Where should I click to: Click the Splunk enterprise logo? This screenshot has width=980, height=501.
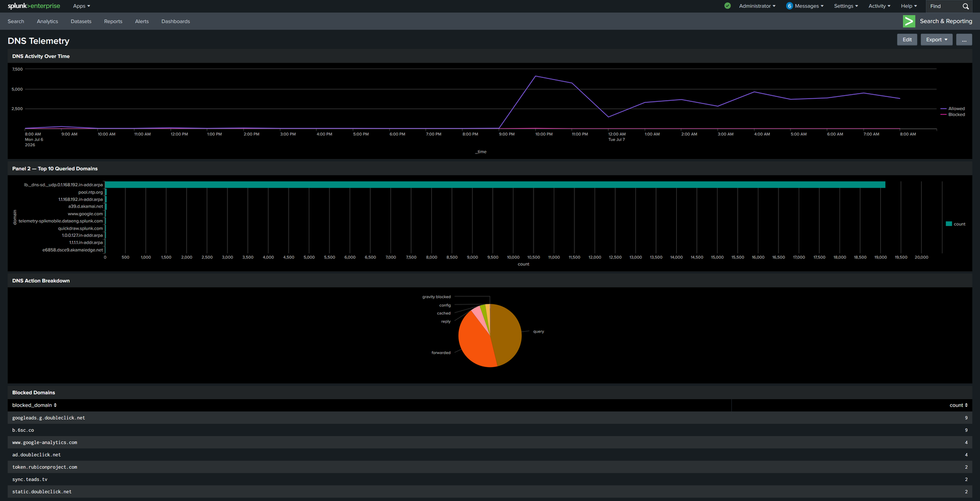(34, 6)
